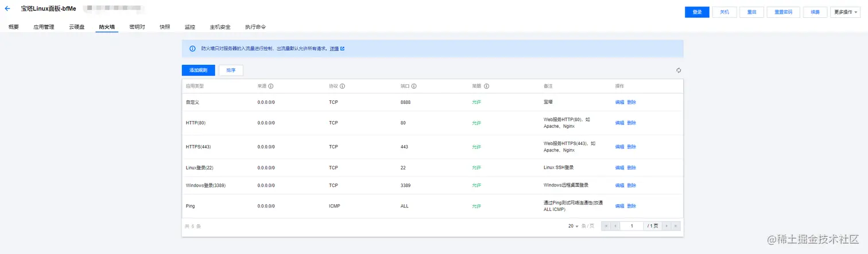Open the 监控 tab
This screenshot has height=254, width=868.
[190, 27]
